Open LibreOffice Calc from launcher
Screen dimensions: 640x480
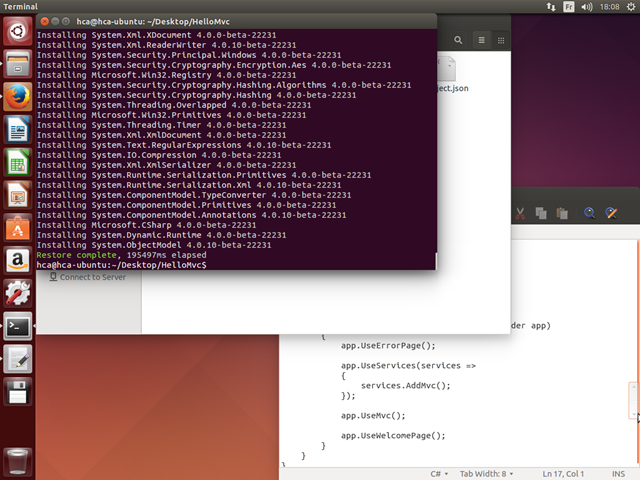18,162
